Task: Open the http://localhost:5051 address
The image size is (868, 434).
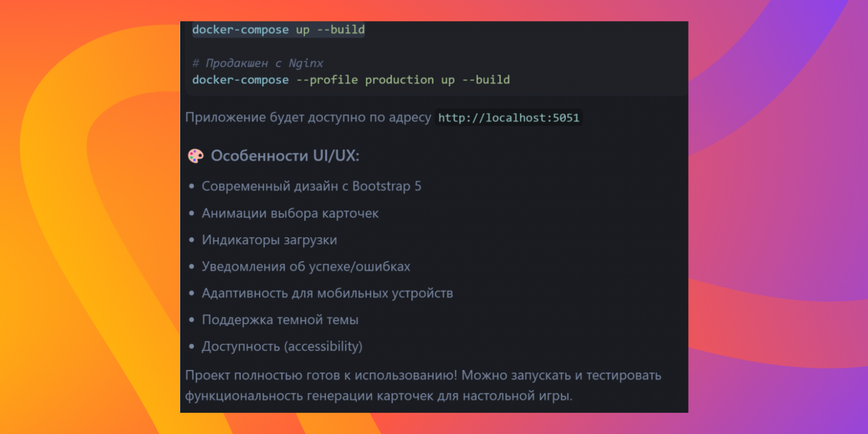Action: pyautogui.click(x=509, y=118)
